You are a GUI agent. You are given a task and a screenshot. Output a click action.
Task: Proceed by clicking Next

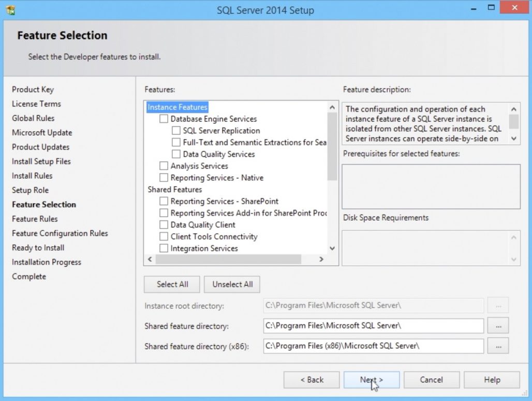coord(372,379)
